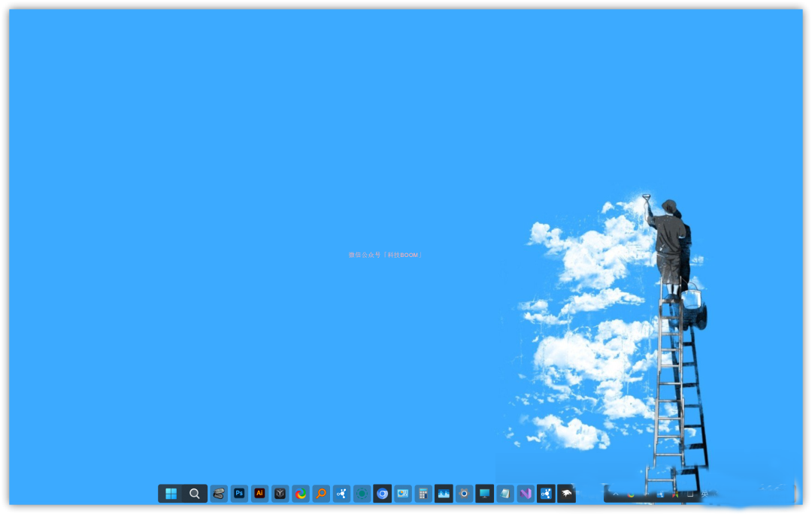Open the Windows Start menu
This screenshot has height=514, width=812.
171,494
